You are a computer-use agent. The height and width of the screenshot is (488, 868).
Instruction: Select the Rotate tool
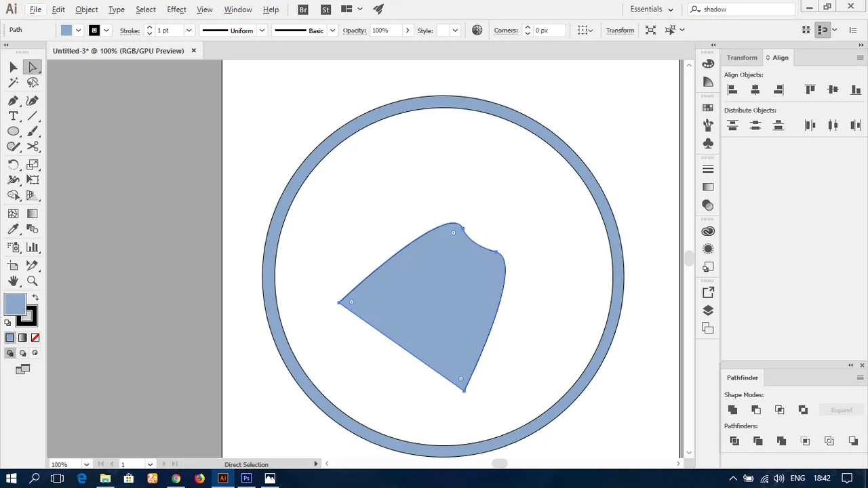pyautogui.click(x=13, y=165)
